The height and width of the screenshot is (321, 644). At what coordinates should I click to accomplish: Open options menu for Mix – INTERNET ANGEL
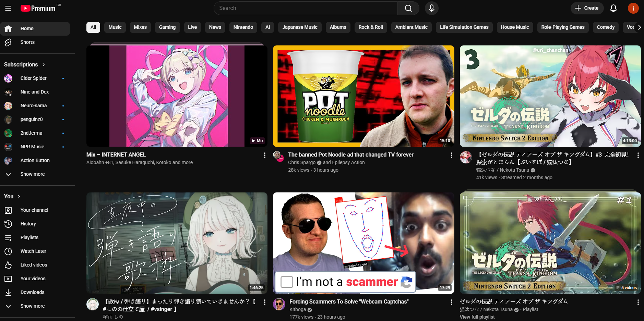pos(264,155)
